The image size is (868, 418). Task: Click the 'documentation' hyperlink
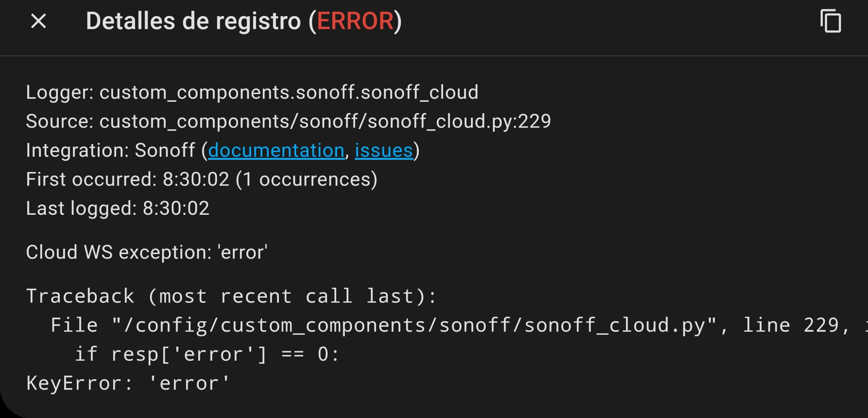click(276, 150)
